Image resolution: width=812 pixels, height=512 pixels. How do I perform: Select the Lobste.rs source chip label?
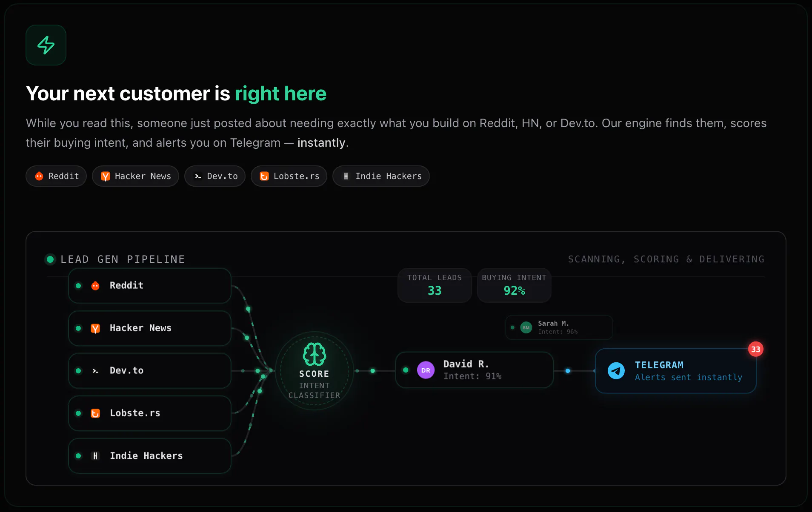(296, 176)
